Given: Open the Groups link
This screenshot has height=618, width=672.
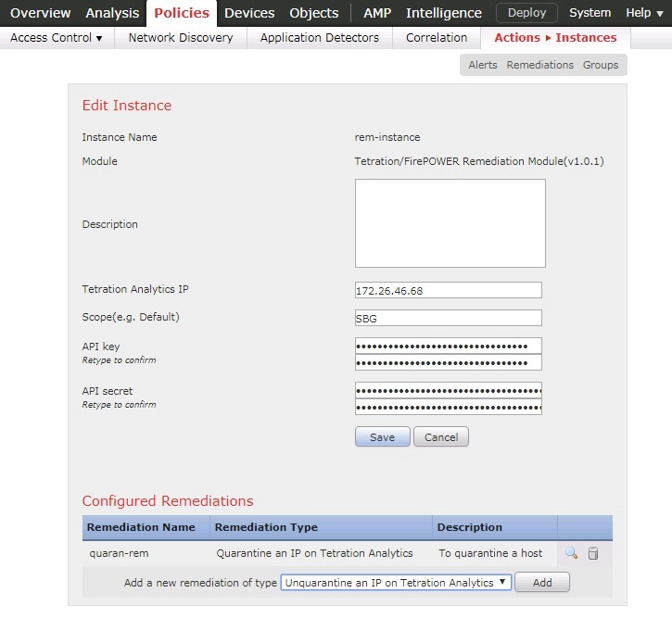Looking at the screenshot, I should pos(601,65).
